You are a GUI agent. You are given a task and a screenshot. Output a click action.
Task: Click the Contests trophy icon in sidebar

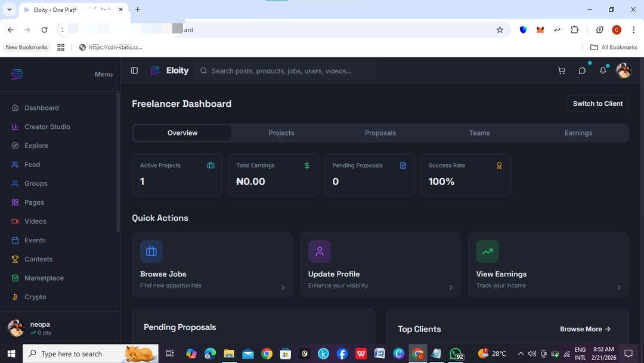tap(15, 259)
